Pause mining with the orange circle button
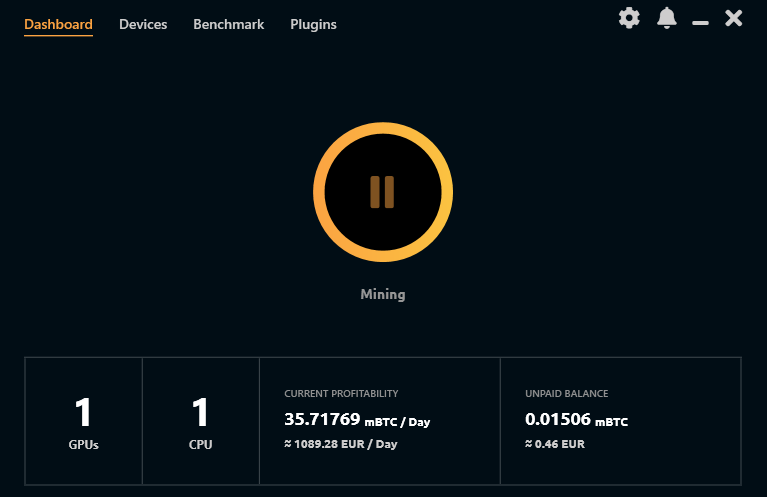Viewport: 767px width, 497px height. tap(383, 192)
